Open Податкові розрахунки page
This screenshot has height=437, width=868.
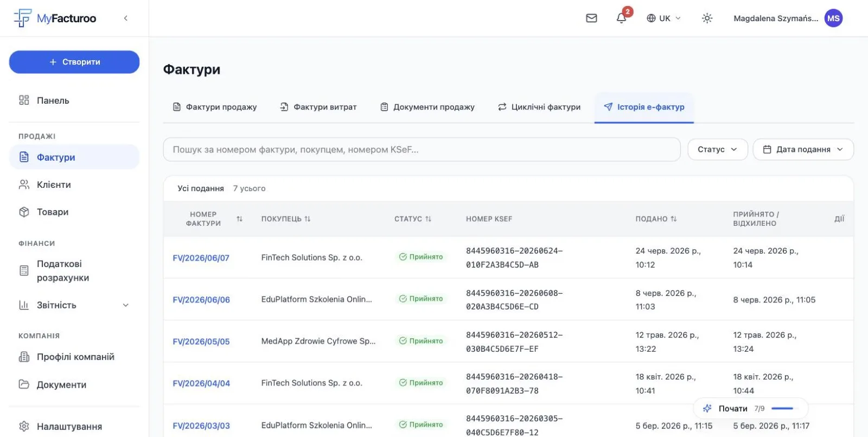tap(74, 270)
